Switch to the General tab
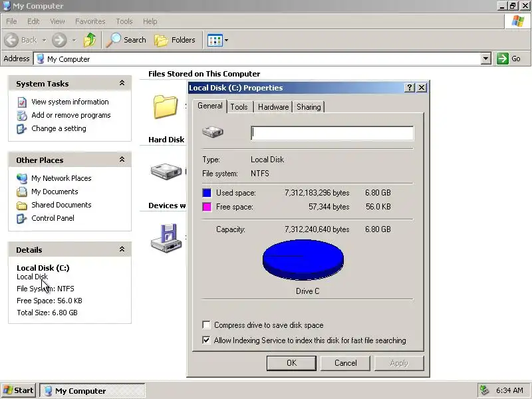 [x=210, y=106]
